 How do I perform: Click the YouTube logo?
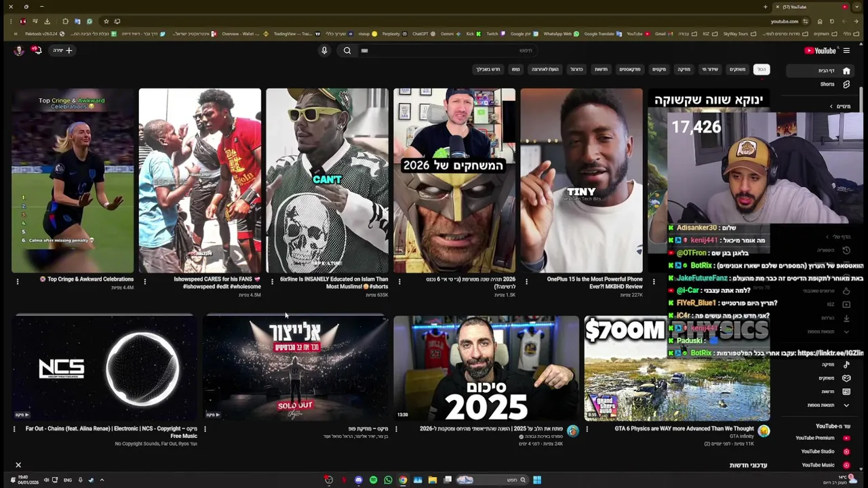click(820, 50)
